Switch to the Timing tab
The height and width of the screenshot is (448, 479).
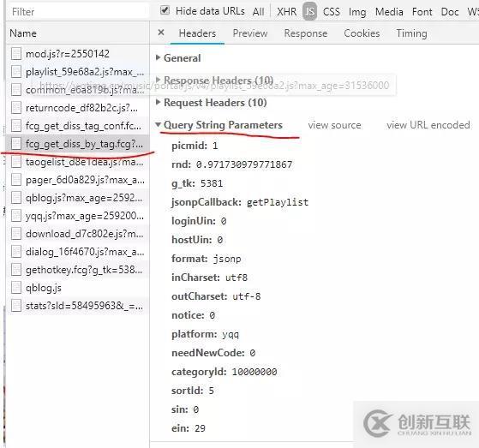pyautogui.click(x=411, y=33)
